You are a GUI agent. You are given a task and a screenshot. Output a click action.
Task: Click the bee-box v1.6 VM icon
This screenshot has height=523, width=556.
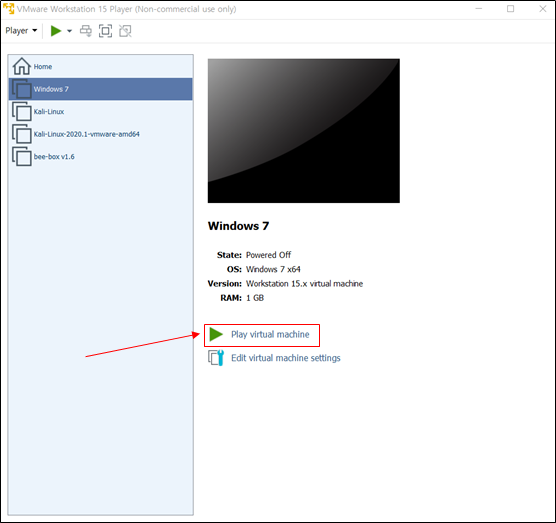[x=22, y=156]
